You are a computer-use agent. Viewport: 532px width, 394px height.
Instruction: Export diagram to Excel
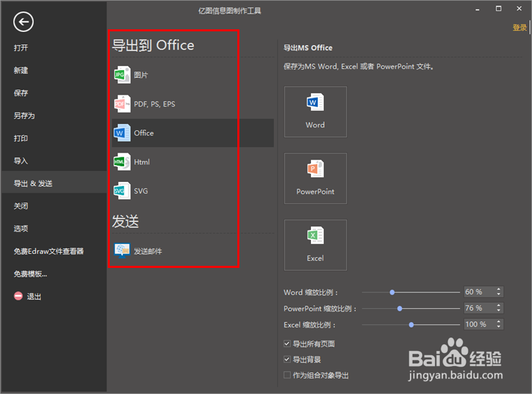316,245
